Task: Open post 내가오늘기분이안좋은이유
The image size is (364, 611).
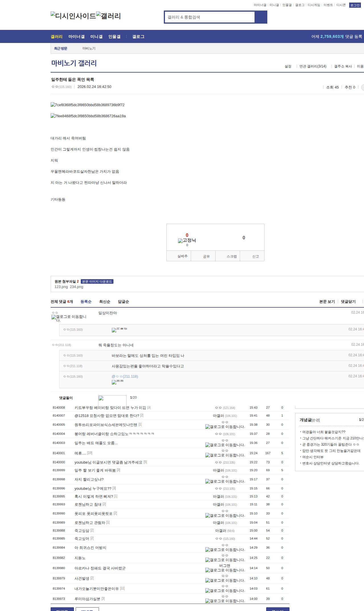Action: pyautogui.click(x=97, y=589)
